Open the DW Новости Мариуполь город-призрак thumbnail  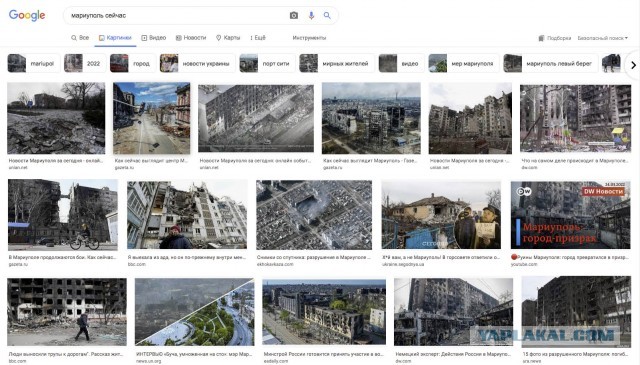pos(571,215)
